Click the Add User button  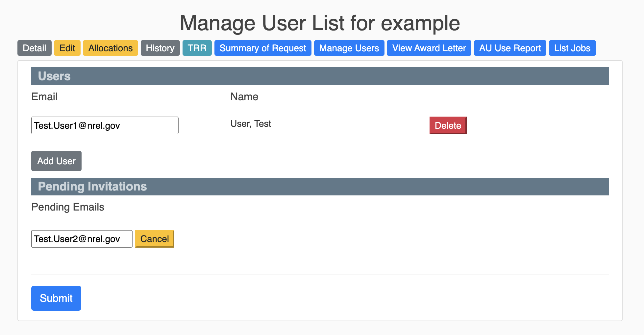click(56, 161)
